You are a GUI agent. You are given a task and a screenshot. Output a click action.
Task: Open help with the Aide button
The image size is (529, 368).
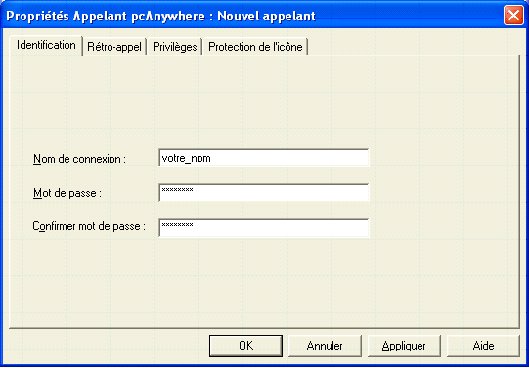[483, 346]
